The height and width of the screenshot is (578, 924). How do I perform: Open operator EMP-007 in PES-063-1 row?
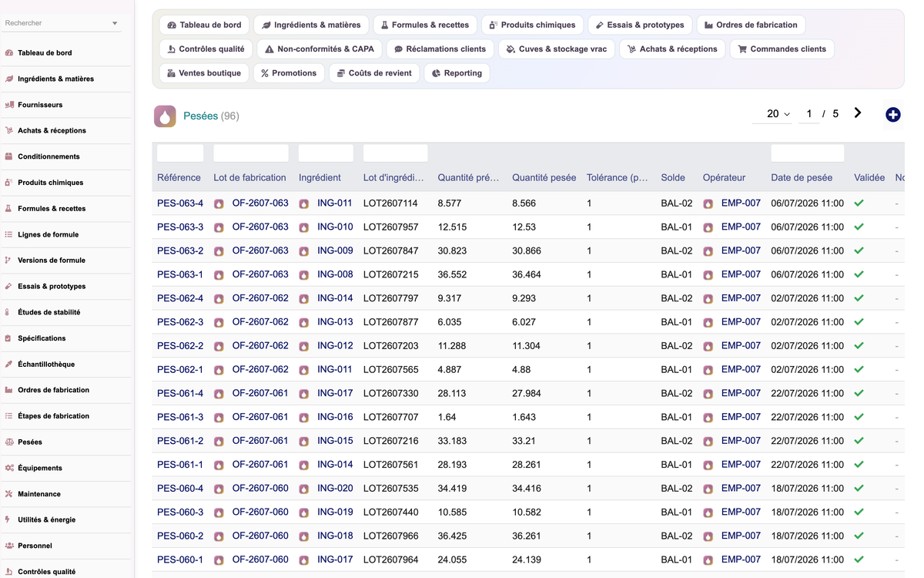[741, 274]
